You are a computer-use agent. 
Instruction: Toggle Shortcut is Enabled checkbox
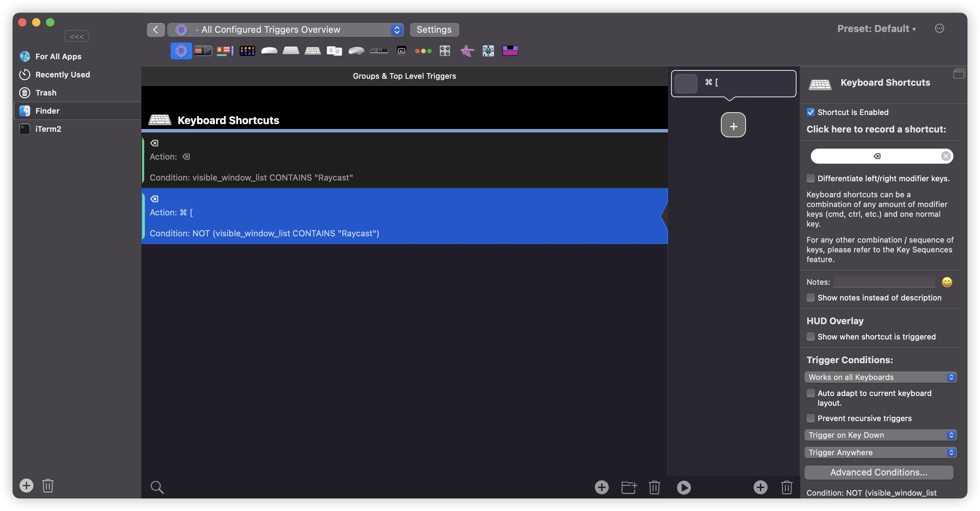point(810,112)
